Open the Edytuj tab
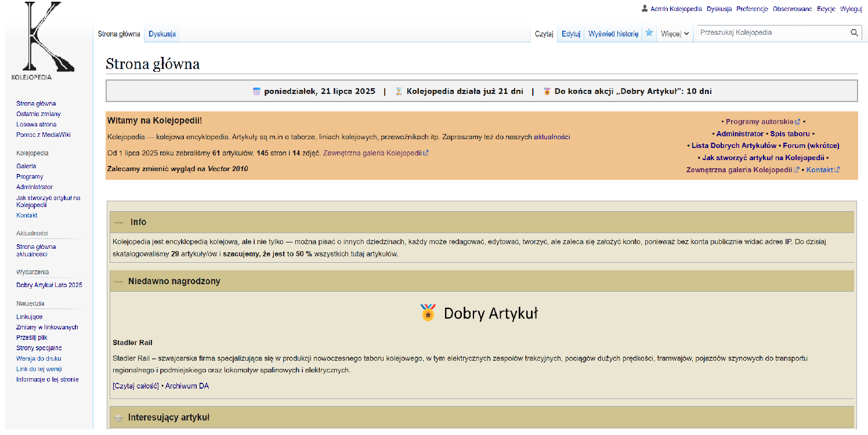 pos(571,34)
